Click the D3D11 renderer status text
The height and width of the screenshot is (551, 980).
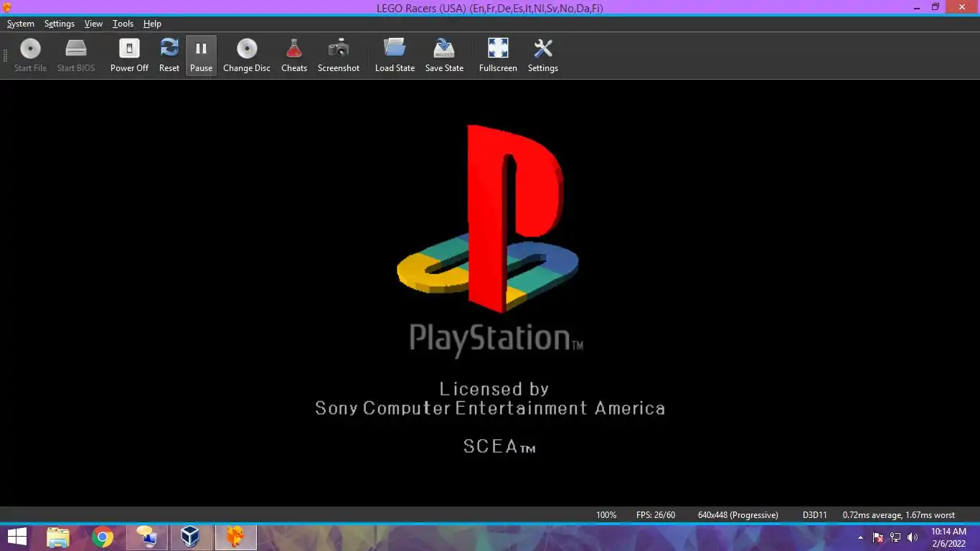[x=814, y=515]
